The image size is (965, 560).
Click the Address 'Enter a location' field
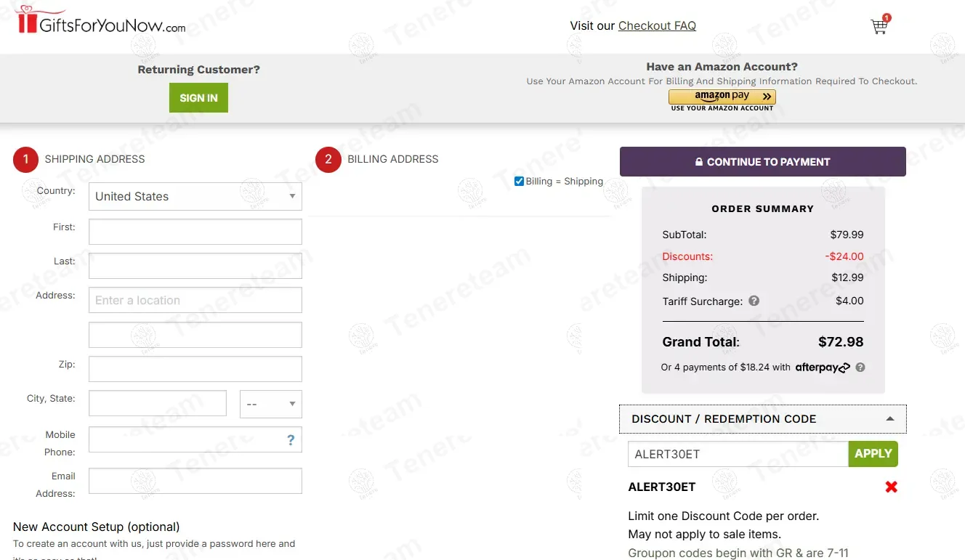pyautogui.click(x=195, y=300)
